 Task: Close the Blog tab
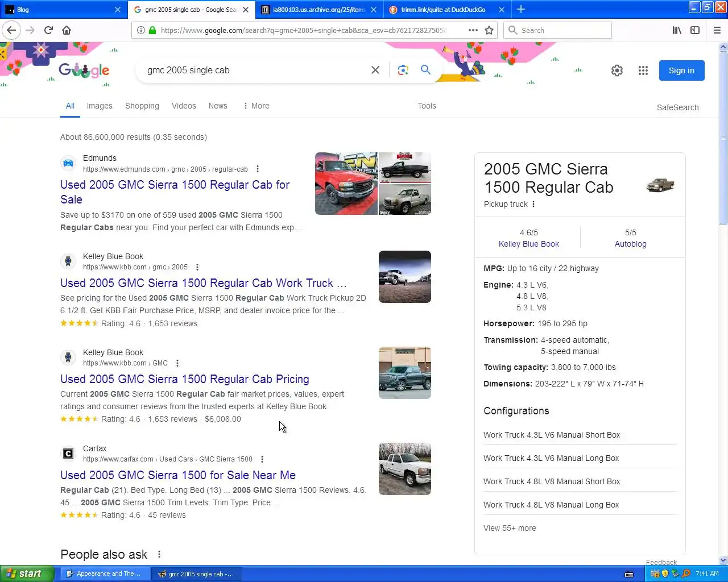(118, 10)
